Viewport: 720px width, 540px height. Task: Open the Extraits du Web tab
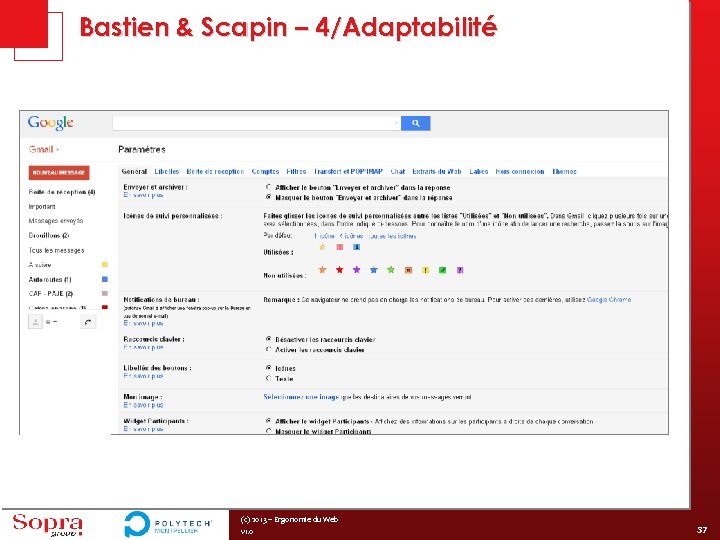pyautogui.click(x=437, y=171)
